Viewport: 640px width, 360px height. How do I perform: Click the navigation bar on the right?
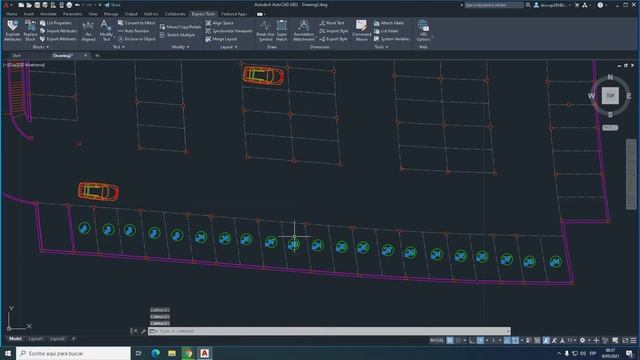[x=631, y=174]
